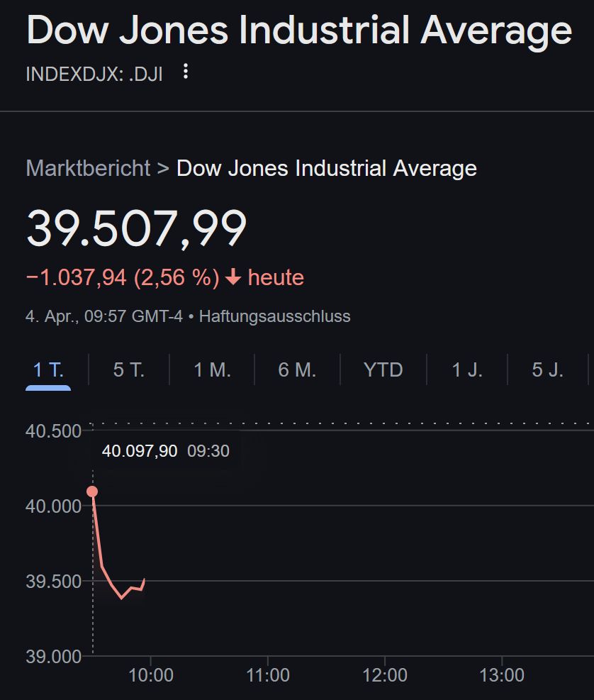Switch to the YTD chart view
The height and width of the screenshot is (700, 594).
[383, 370]
